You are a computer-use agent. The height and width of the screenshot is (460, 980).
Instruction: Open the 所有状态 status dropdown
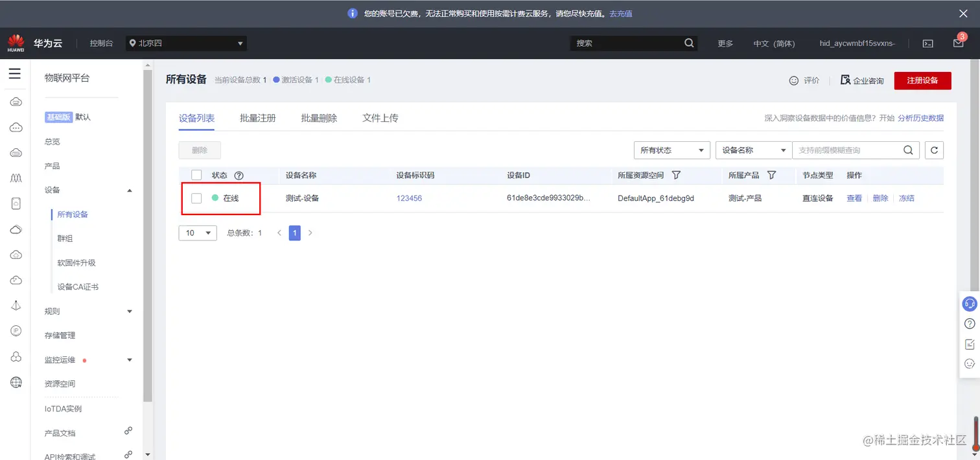tap(671, 150)
